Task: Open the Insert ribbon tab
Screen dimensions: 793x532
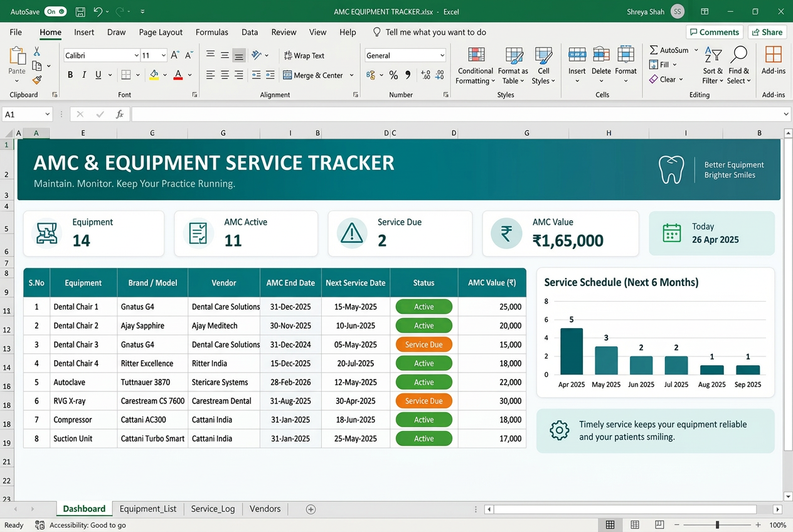Action: [84, 32]
